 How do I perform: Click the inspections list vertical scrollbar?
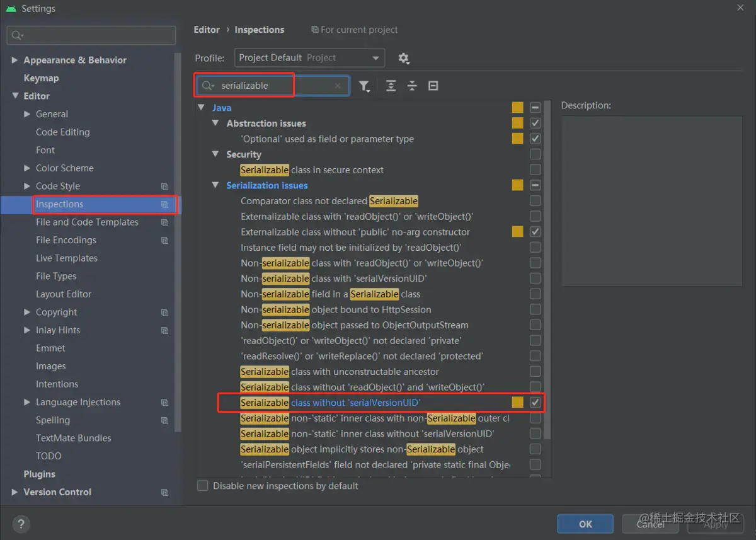(x=547, y=271)
